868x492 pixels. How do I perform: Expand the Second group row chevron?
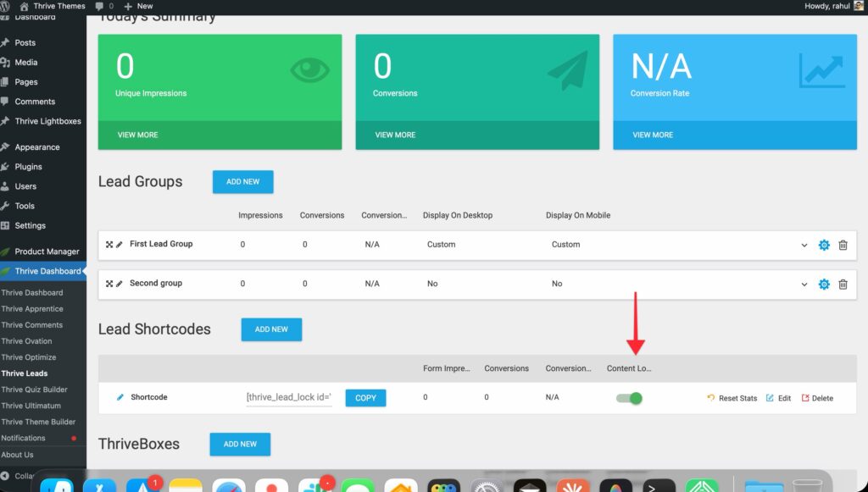click(804, 285)
